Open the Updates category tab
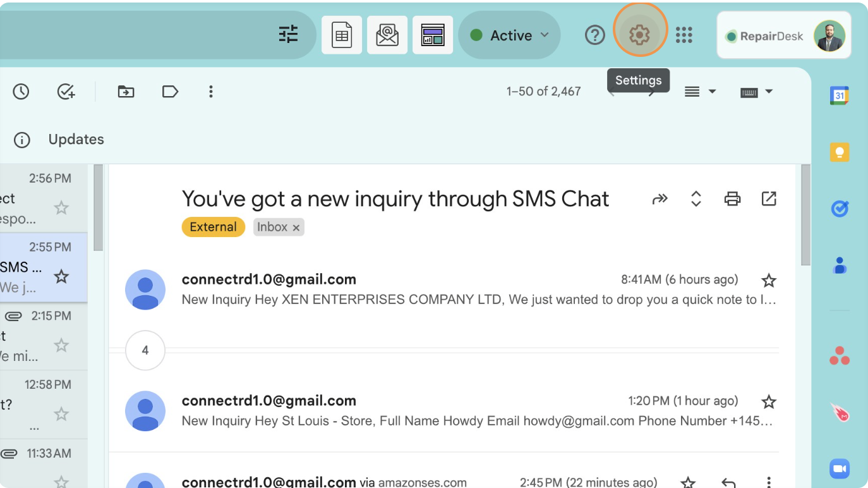 coord(76,140)
